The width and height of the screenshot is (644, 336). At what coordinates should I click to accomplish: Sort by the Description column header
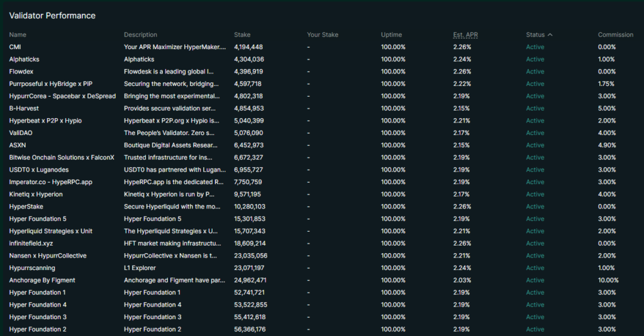tap(140, 35)
